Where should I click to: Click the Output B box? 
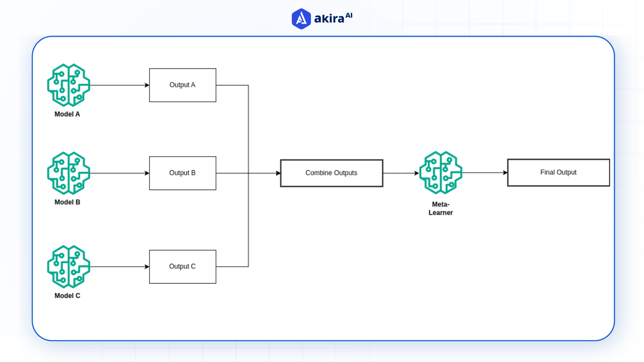(x=182, y=173)
